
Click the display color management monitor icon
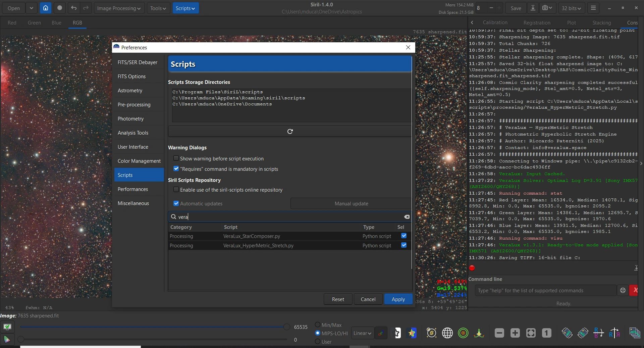7,327
